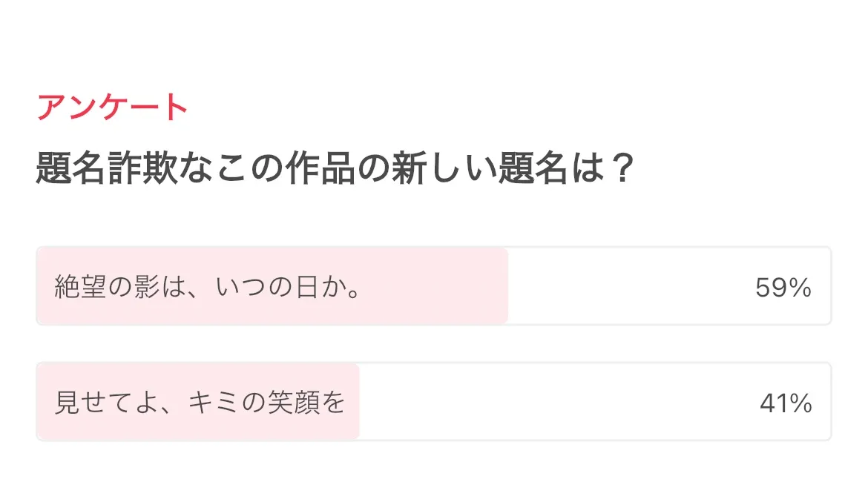Click the poll question 題名詐欺なこの作品の新しい題名は？

pos(334,171)
